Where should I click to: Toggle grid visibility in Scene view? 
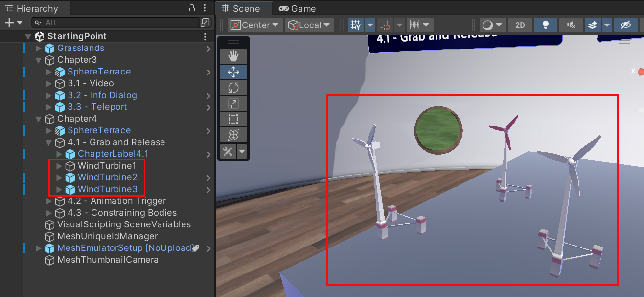pyautogui.click(x=356, y=25)
